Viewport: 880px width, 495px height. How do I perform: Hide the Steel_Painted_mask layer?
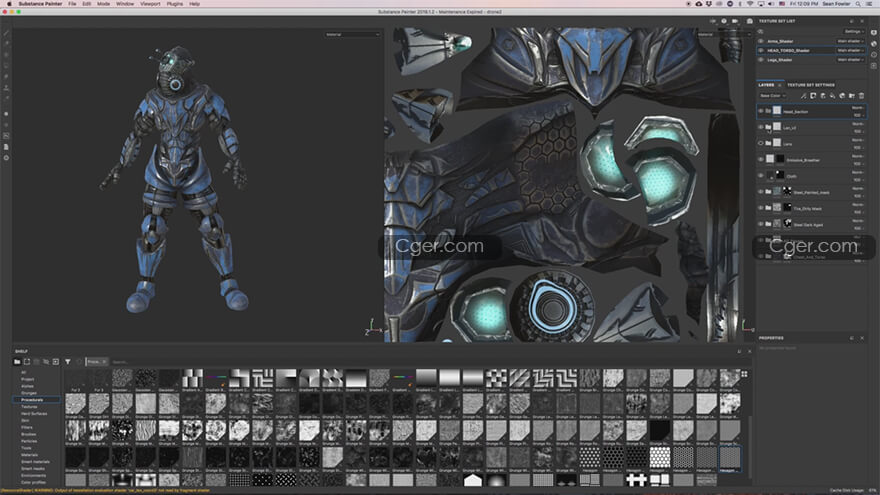coord(761,192)
